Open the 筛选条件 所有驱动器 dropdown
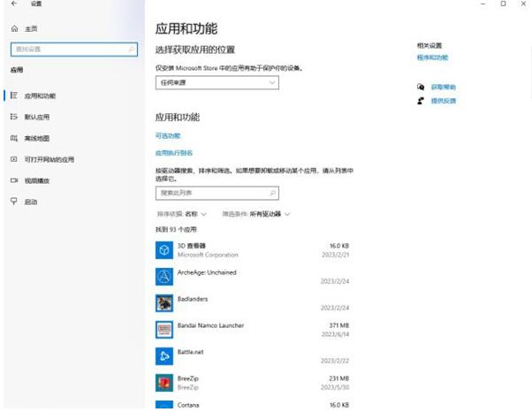This screenshot has height=412, width=532. (256, 214)
